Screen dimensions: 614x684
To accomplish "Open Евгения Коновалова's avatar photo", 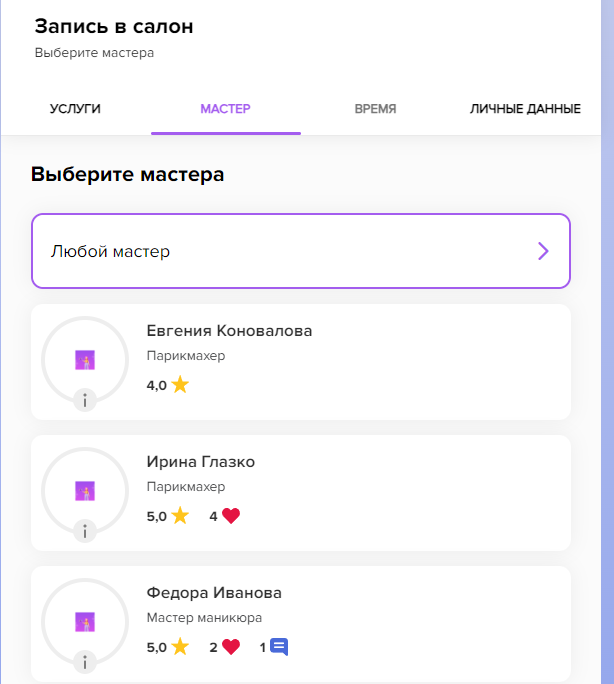I will click(x=85, y=359).
